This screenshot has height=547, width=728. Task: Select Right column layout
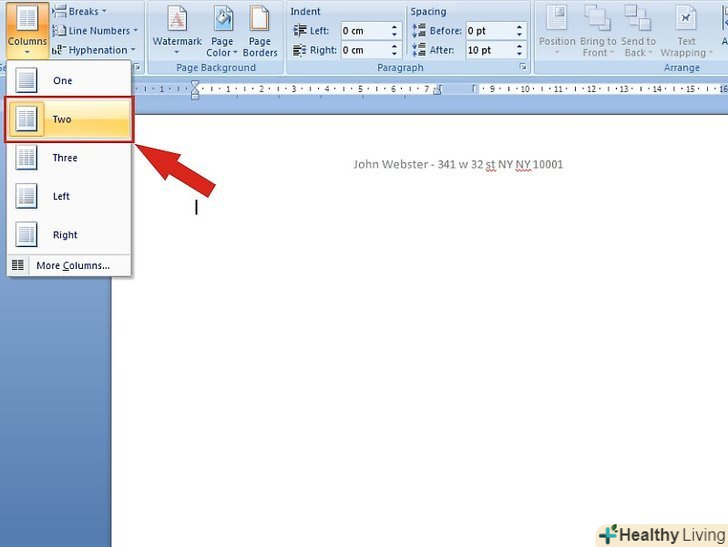[x=69, y=235]
